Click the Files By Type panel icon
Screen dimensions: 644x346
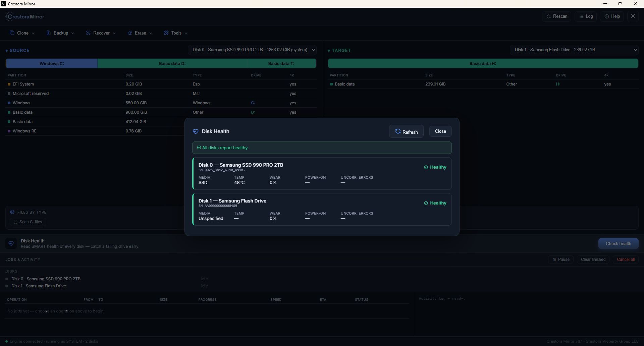(x=12, y=212)
